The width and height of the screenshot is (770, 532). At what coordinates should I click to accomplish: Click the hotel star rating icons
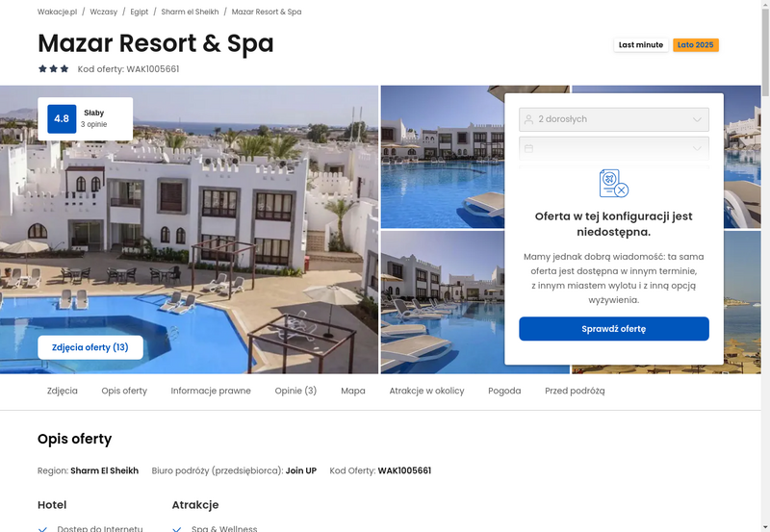coord(54,68)
